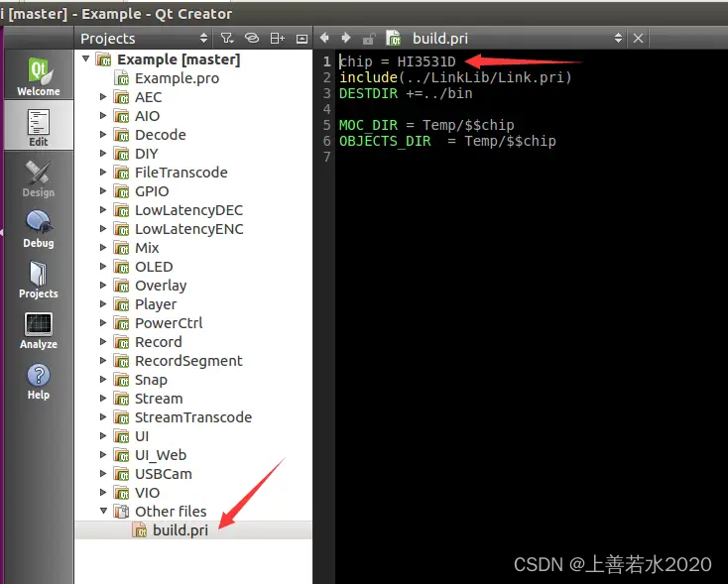Select build.pri under Other files
Image resolution: width=728 pixels, height=584 pixels.
click(x=181, y=530)
